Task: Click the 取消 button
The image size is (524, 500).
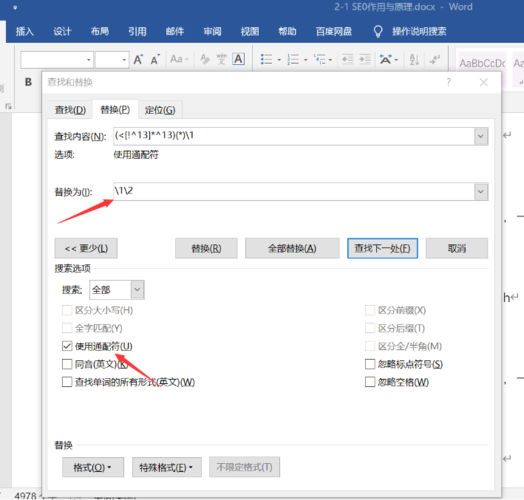Action: pos(457,248)
